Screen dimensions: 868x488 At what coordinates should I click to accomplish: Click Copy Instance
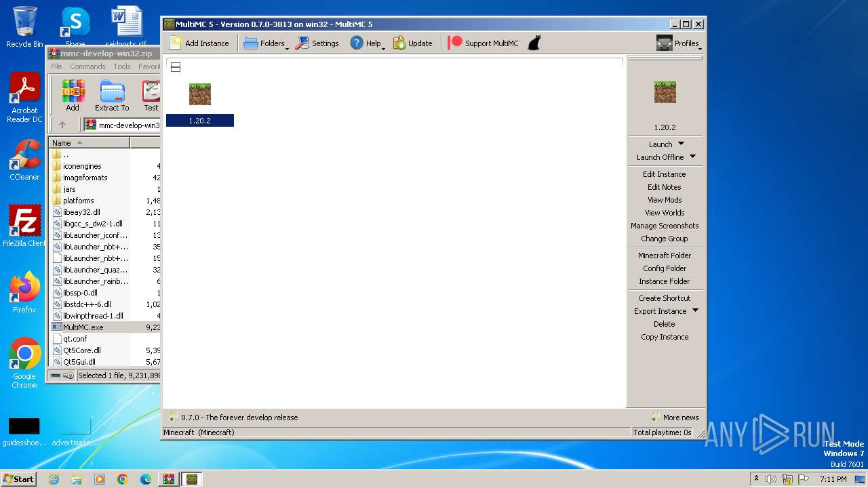click(665, 337)
